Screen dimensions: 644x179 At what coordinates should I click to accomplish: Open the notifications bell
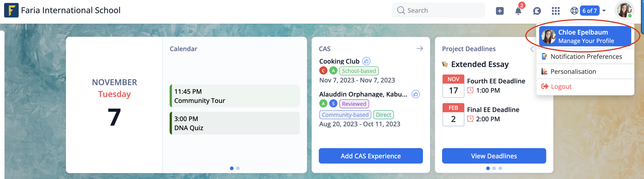coord(518,11)
